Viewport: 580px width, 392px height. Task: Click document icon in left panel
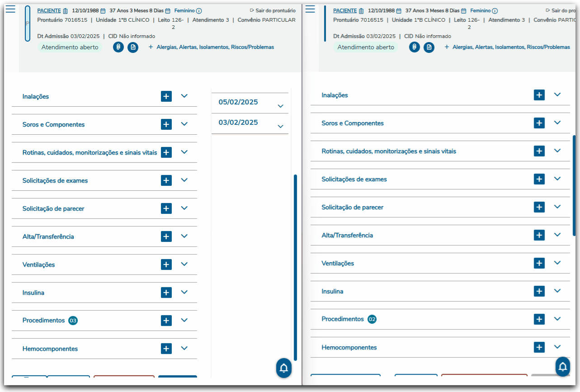point(133,47)
